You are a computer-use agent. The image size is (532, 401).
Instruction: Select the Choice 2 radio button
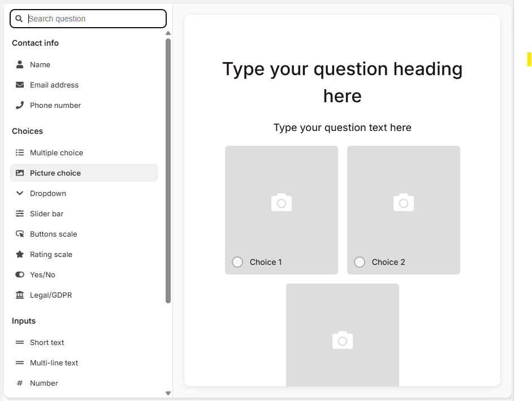tap(359, 261)
